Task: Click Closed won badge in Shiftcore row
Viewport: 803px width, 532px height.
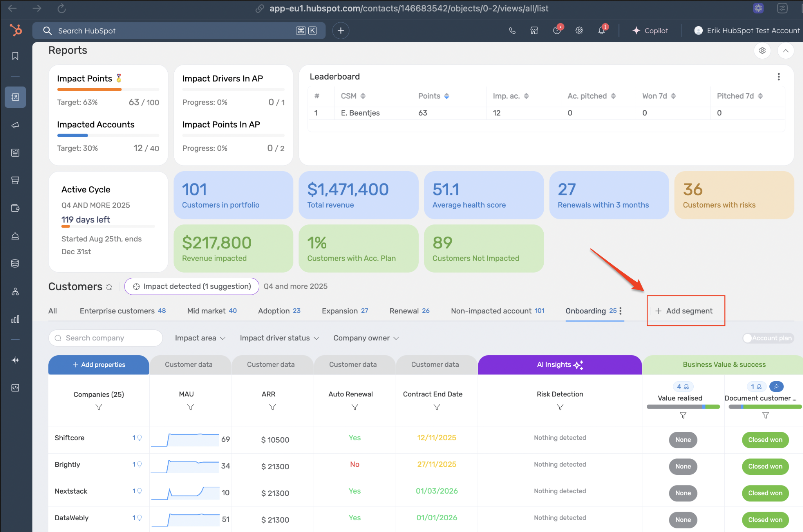Action: tap(765, 440)
